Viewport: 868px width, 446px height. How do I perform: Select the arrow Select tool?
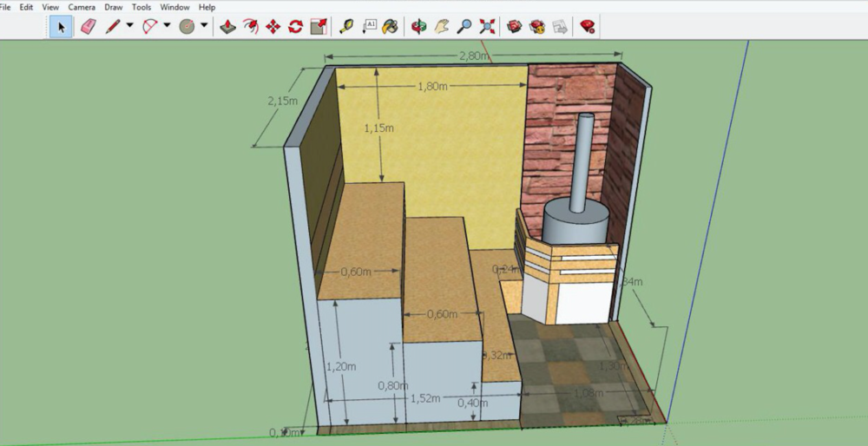pyautogui.click(x=61, y=26)
